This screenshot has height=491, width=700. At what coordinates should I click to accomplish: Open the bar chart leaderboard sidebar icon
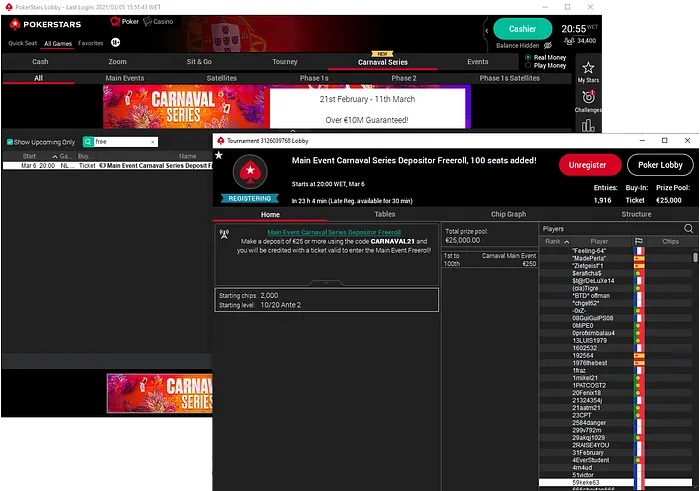coord(588,125)
